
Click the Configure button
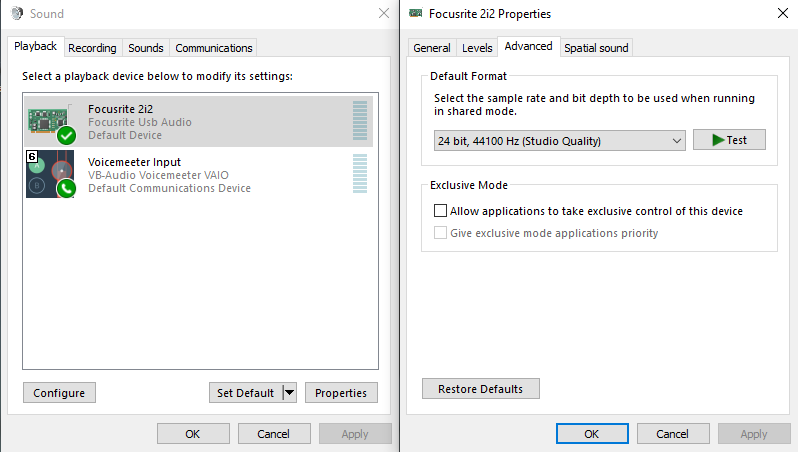click(x=59, y=392)
